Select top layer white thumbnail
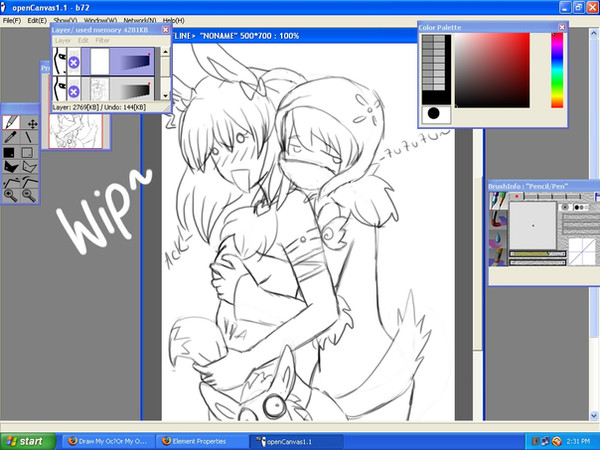Screen dimensions: 600x450 point(100,61)
